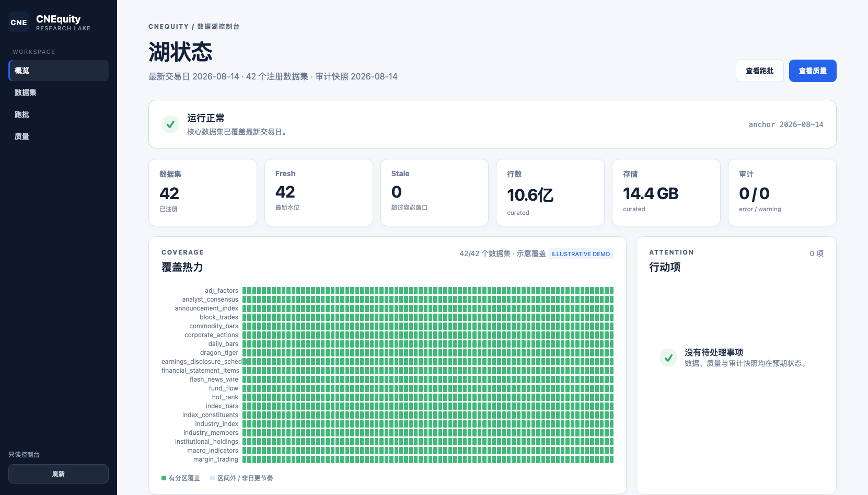Click the fund_flow row label
This screenshot has width=868, height=495.
click(x=224, y=388)
